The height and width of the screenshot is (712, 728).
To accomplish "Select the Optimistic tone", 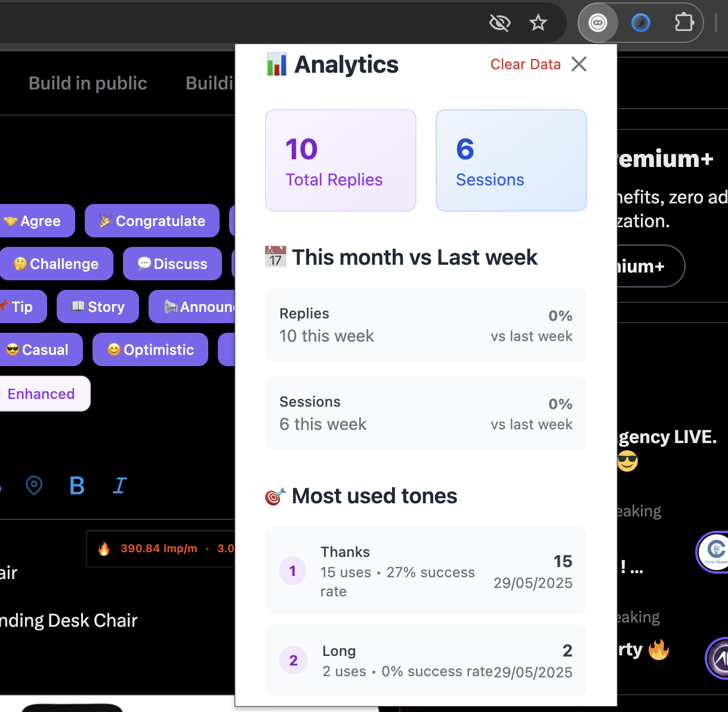I will click(150, 350).
